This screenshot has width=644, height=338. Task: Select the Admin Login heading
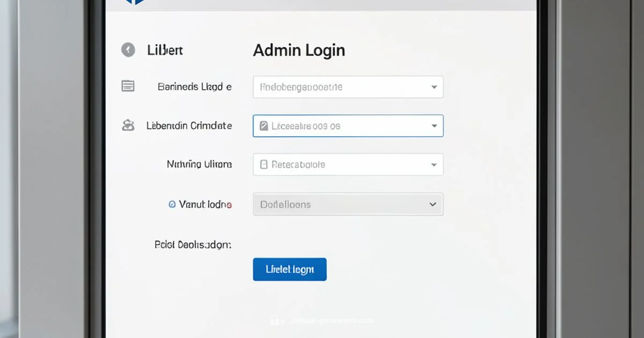tap(299, 50)
